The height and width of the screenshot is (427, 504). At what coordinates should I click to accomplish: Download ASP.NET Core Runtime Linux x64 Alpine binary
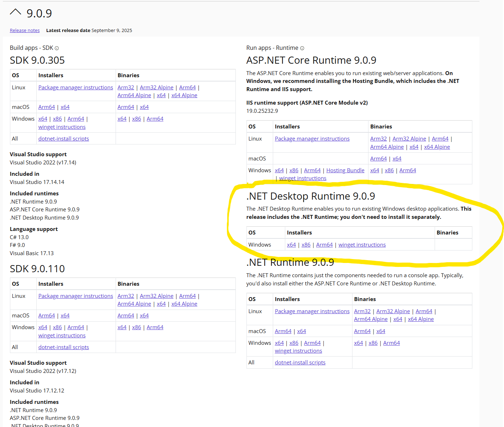[437, 147]
